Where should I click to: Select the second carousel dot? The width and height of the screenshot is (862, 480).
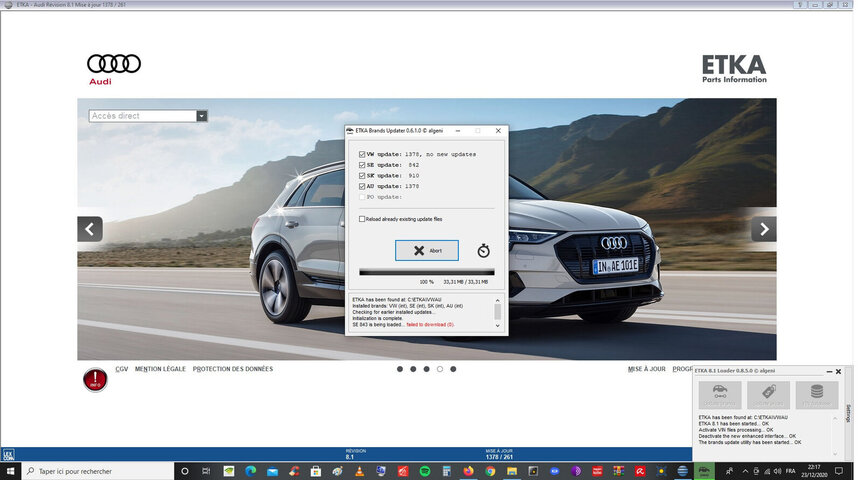click(x=413, y=369)
